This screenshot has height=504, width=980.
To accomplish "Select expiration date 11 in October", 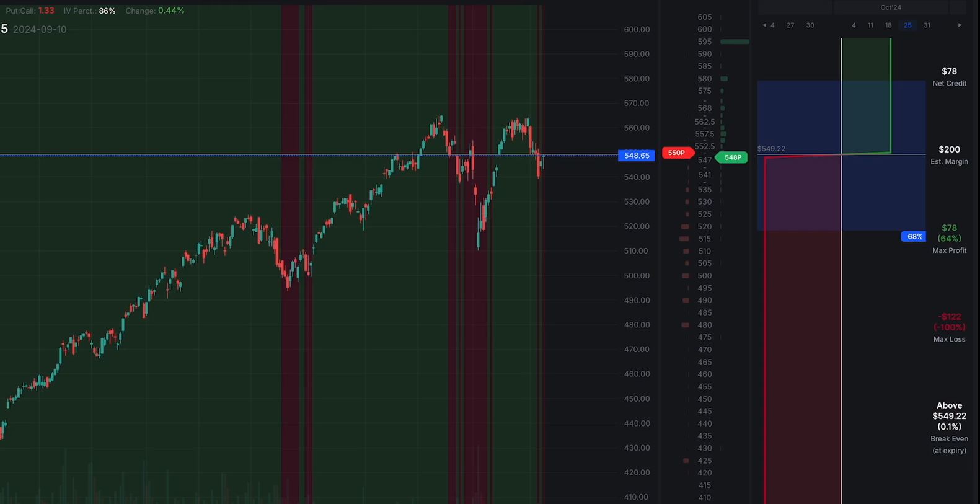I will [x=870, y=25].
